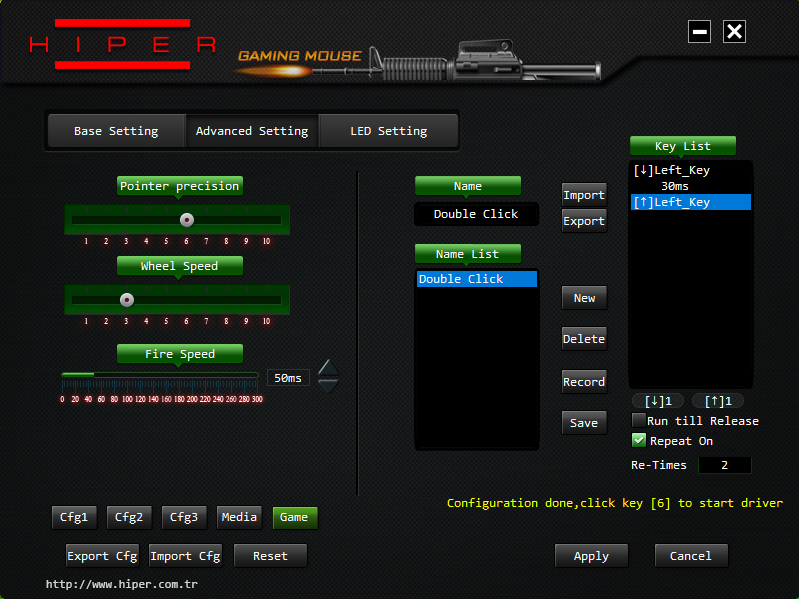This screenshot has height=601, width=799.
Task: Apply the configuration
Action: [591, 556]
